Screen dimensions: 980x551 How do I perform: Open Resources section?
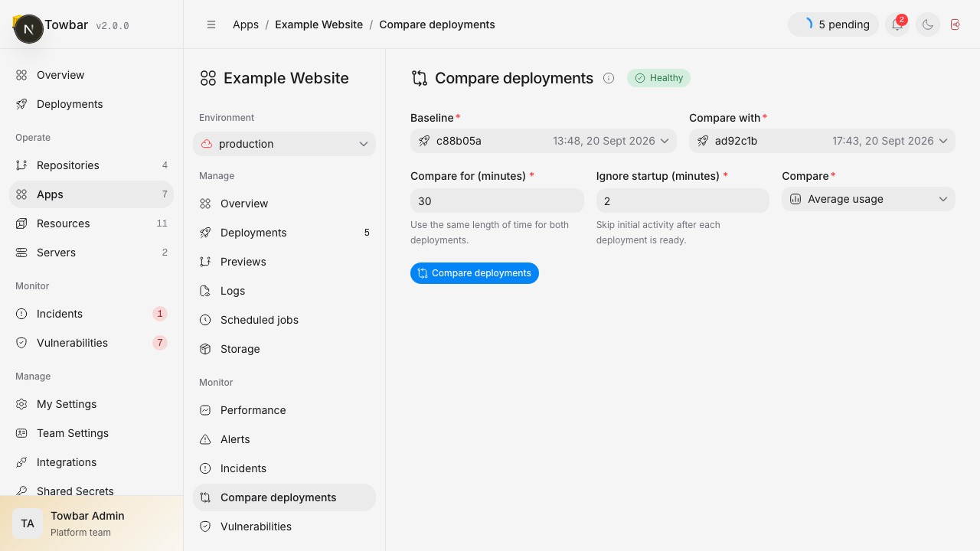92,223
